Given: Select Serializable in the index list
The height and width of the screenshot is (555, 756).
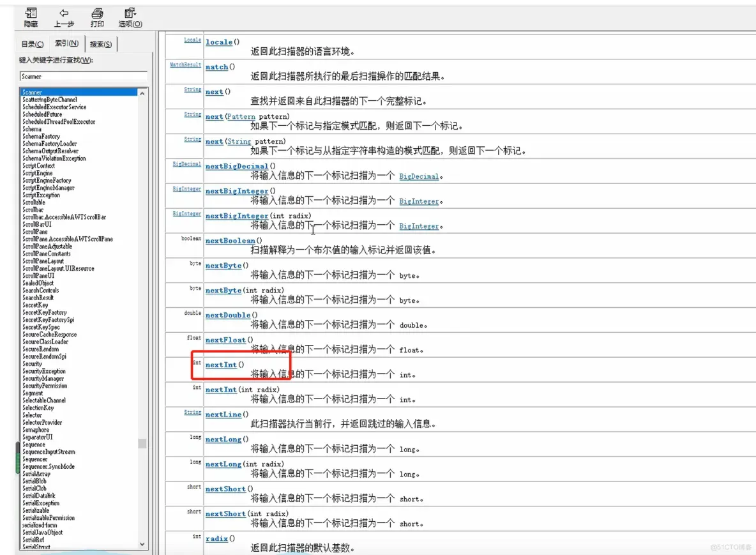Looking at the screenshot, I should coord(36,510).
